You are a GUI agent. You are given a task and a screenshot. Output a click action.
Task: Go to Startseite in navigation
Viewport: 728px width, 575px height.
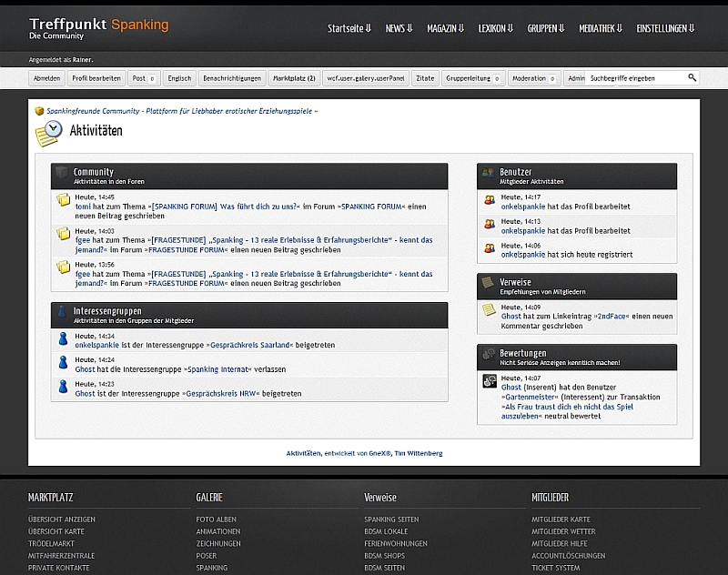[x=349, y=28]
